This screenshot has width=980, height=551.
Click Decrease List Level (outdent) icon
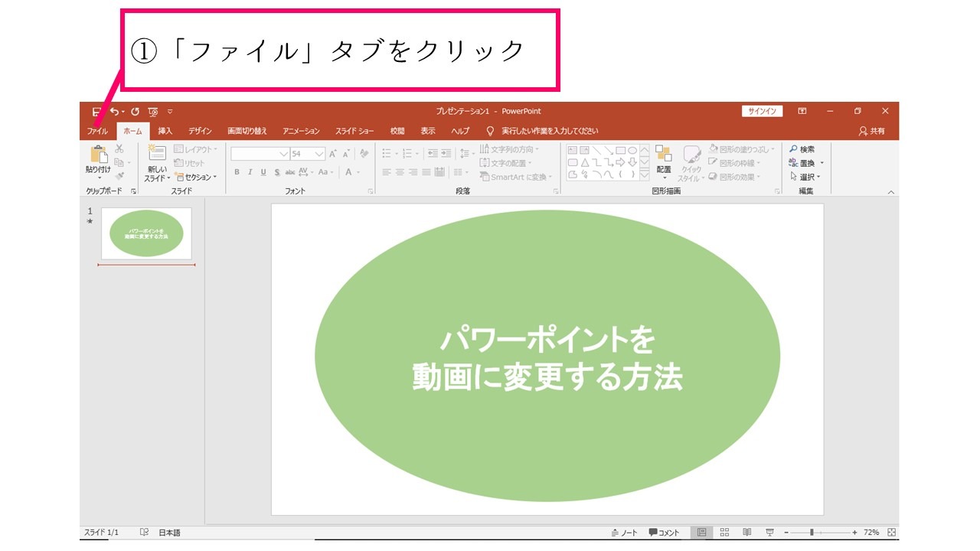coord(433,153)
